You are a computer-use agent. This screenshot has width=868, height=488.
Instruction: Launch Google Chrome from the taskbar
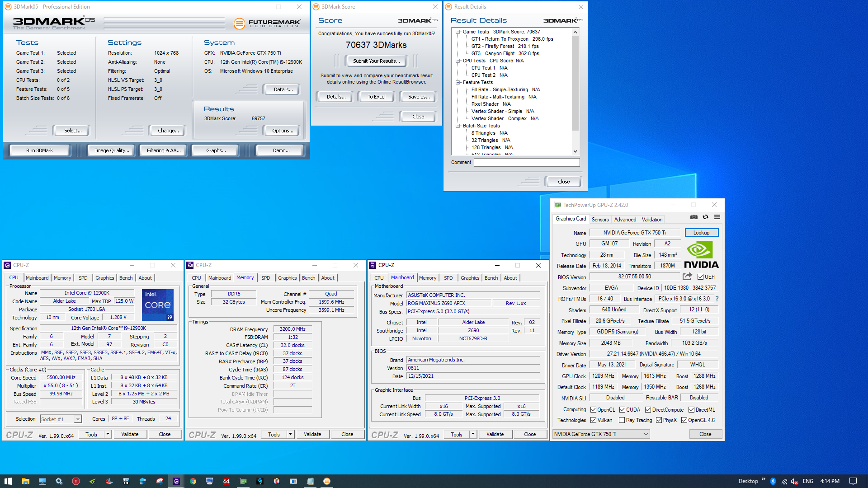pyautogui.click(x=193, y=481)
